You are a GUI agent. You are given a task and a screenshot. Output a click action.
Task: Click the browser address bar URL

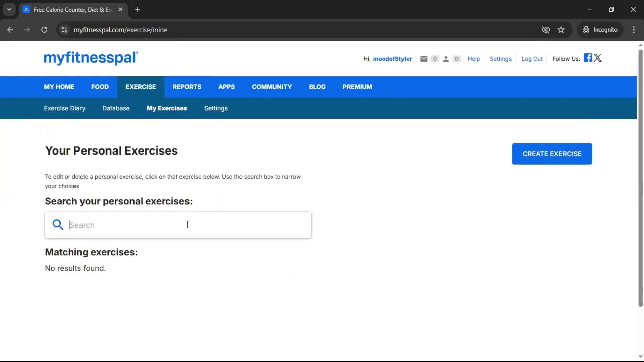pos(120,30)
